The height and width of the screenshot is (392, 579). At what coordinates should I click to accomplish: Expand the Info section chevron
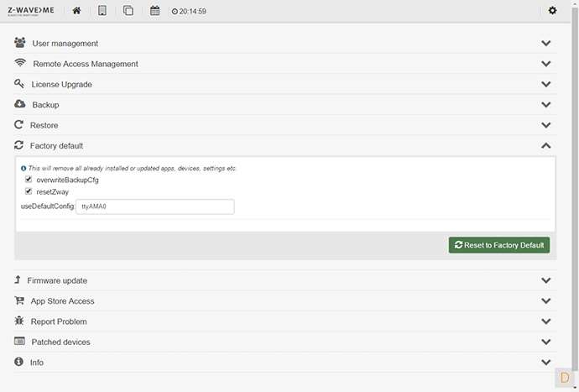546,363
